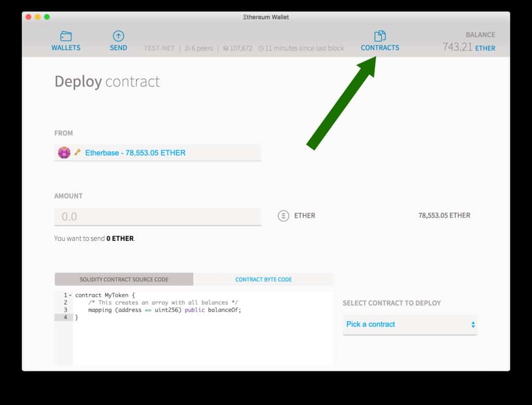Click line number 4 in editor gutter

65,317
